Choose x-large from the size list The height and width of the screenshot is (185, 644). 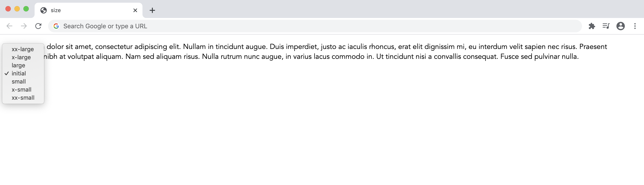21,57
